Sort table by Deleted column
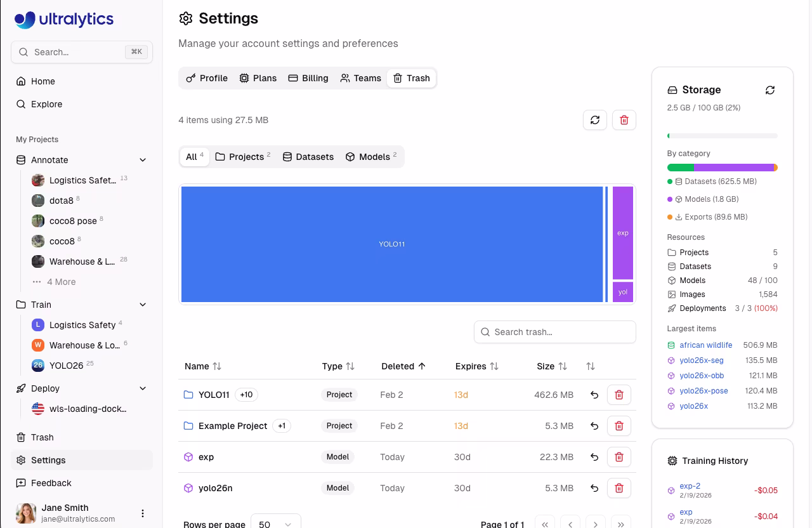Image resolution: width=812 pixels, height=528 pixels. click(403, 366)
